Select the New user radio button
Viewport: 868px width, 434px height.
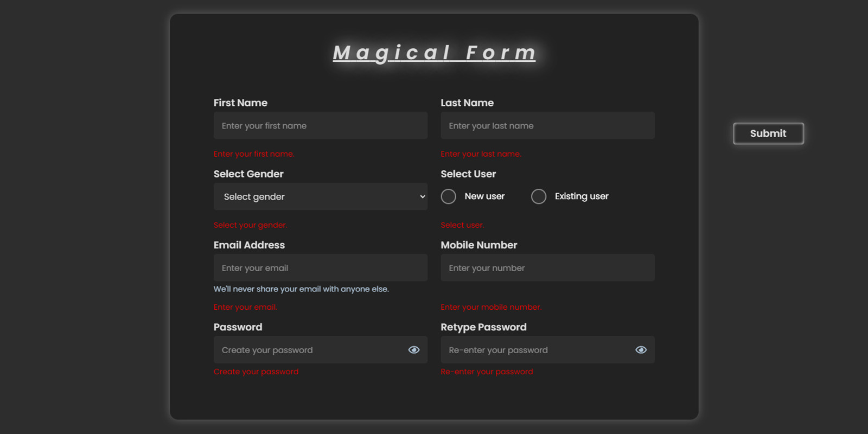click(449, 196)
